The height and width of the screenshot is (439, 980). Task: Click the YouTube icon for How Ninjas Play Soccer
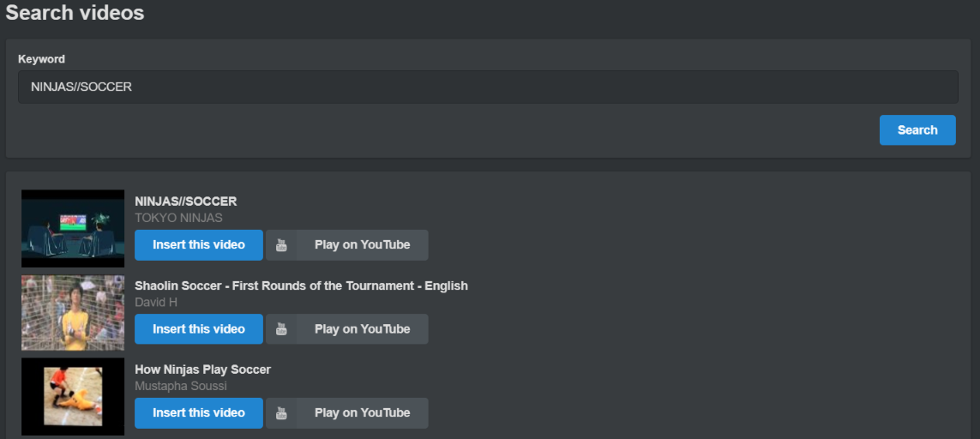[281, 412]
